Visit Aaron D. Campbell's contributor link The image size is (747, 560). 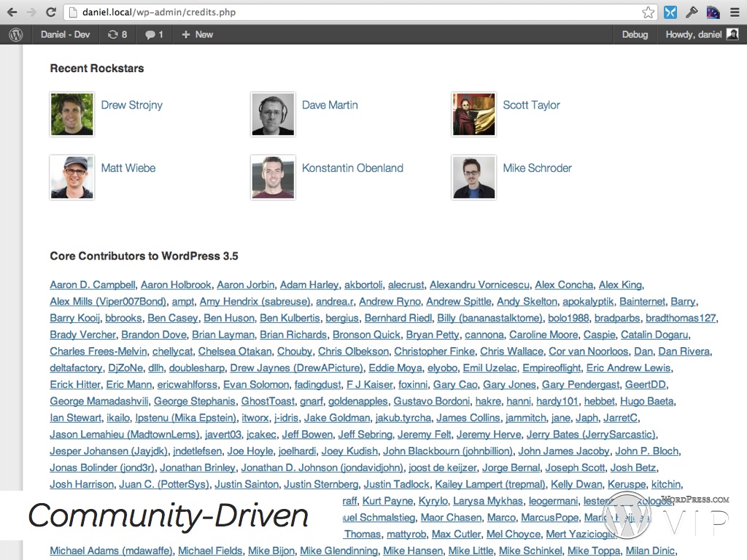click(93, 285)
